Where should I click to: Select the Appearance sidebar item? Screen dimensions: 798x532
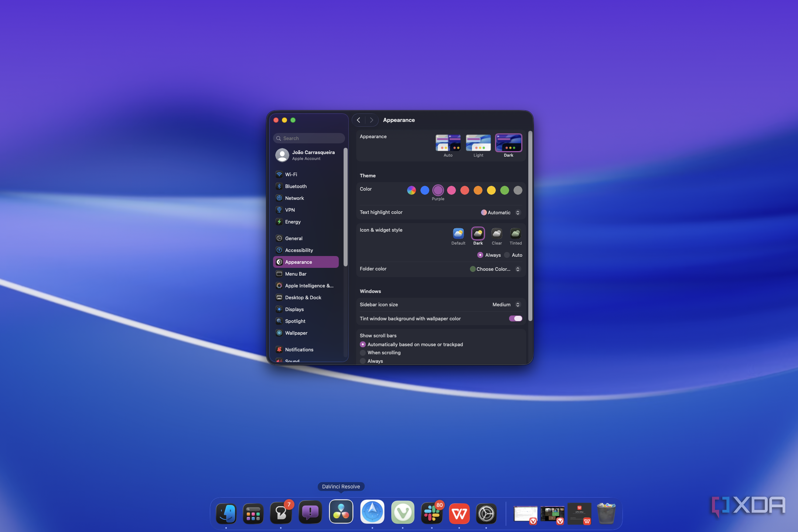[306, 262]
